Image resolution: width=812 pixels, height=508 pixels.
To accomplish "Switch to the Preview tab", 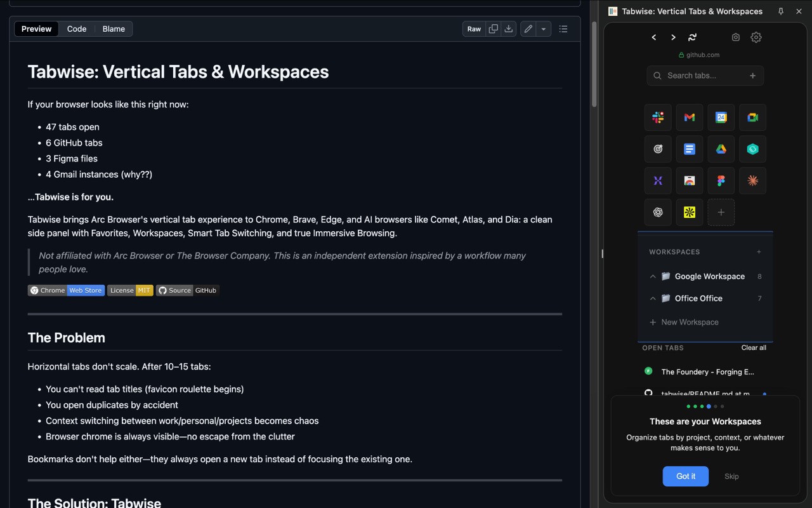I will point(37,29).
